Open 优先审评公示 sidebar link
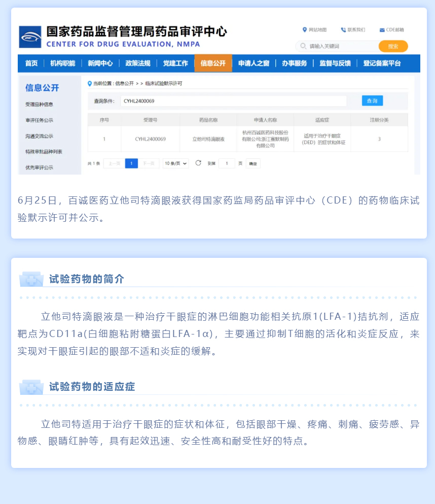The height and width of the screenshot is (504, 435). coord(39,167)
